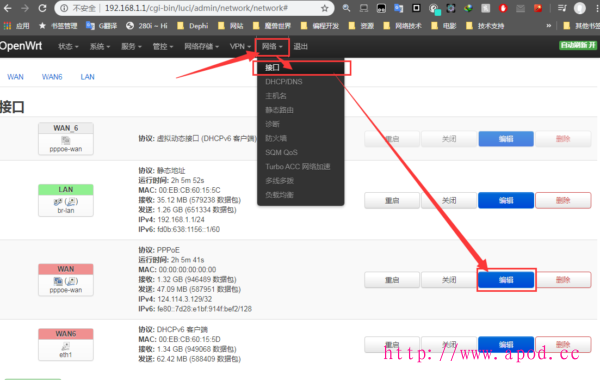
Task: Select 静态路由 in the 网络 menu
Action: (x=301, y=110)
